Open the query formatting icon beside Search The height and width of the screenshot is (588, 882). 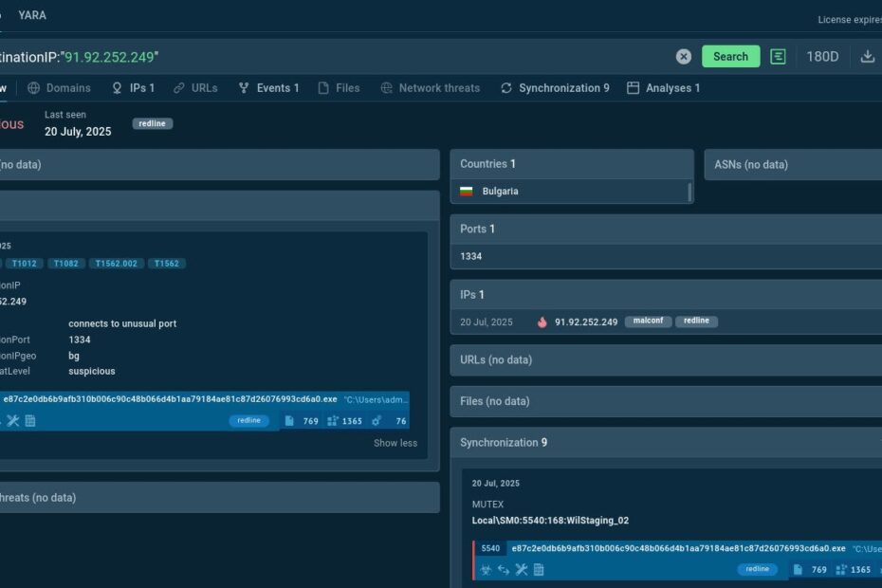pyautogui.click(x=778, y=57)
